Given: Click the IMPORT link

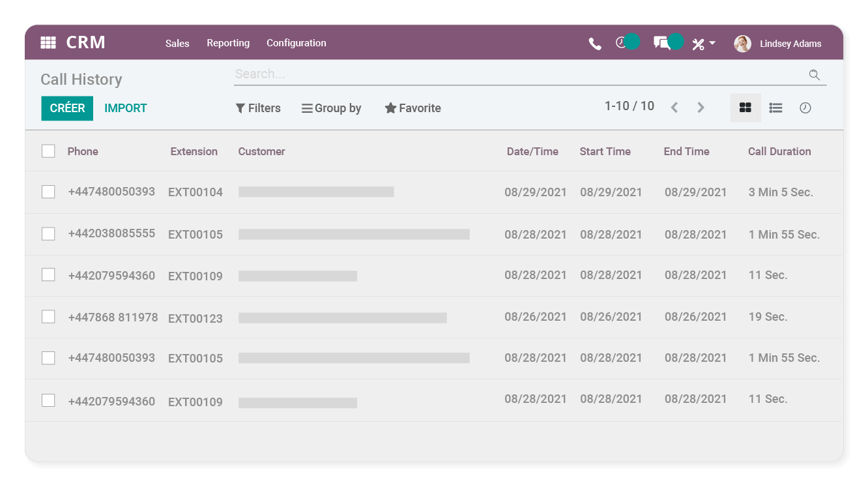Looking at the screenshot, I should (125, 108).
